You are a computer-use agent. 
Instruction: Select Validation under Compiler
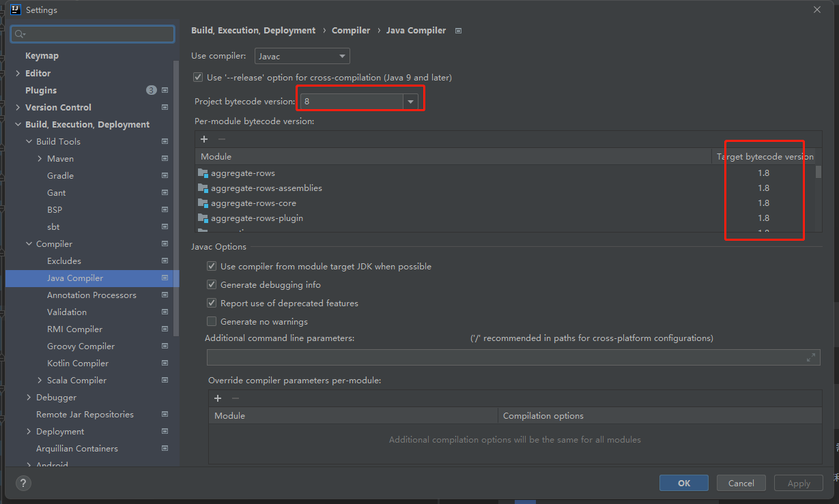coord(67,312)
